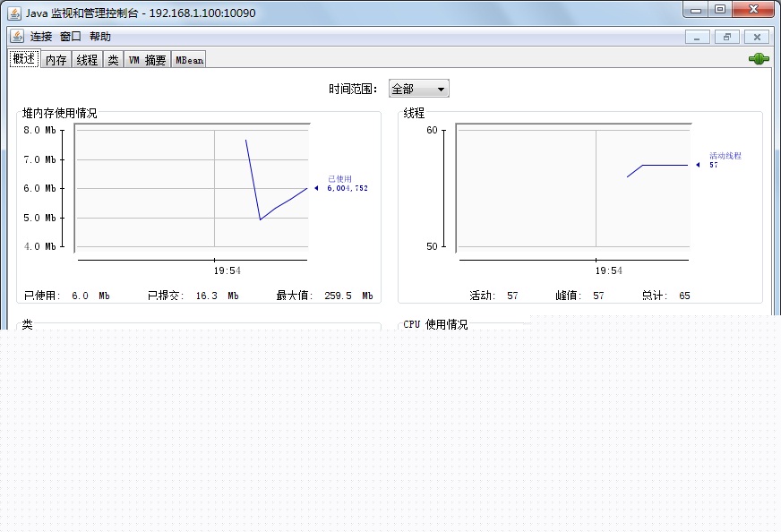This screenshot has width=781, height=532.
Task: Click the green connection status icon
Action: [x=759, y=59]
